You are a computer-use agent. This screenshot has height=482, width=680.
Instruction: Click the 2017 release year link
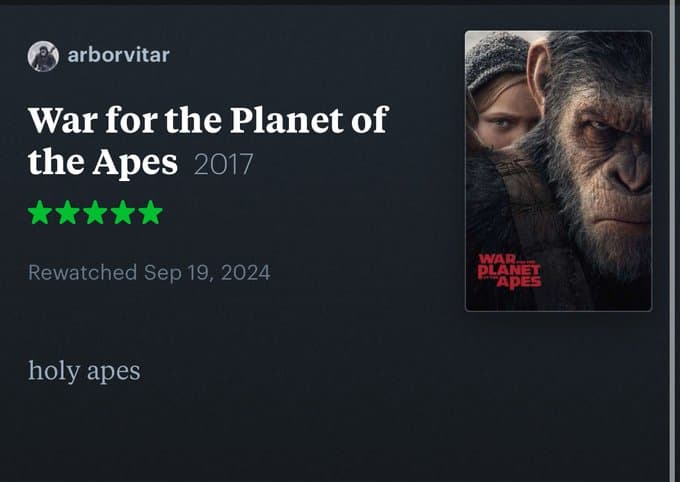[223, 163]
